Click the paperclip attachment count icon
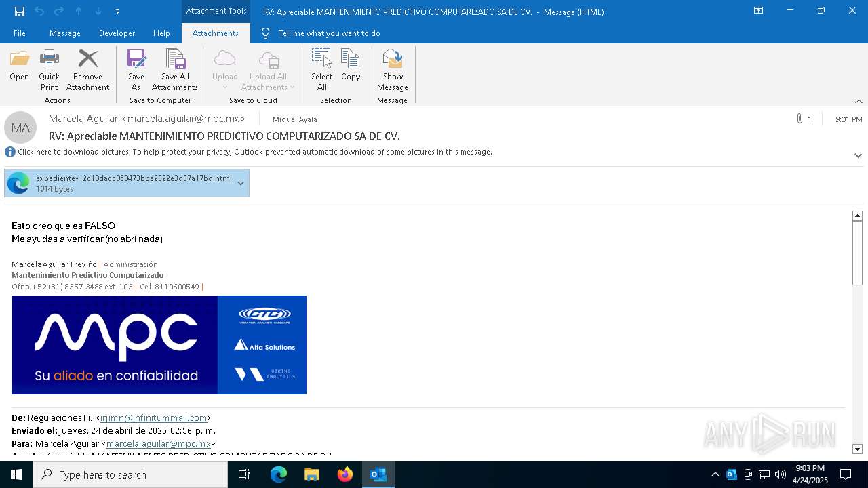This screenshot has width=868, height=488. point(800,119)
